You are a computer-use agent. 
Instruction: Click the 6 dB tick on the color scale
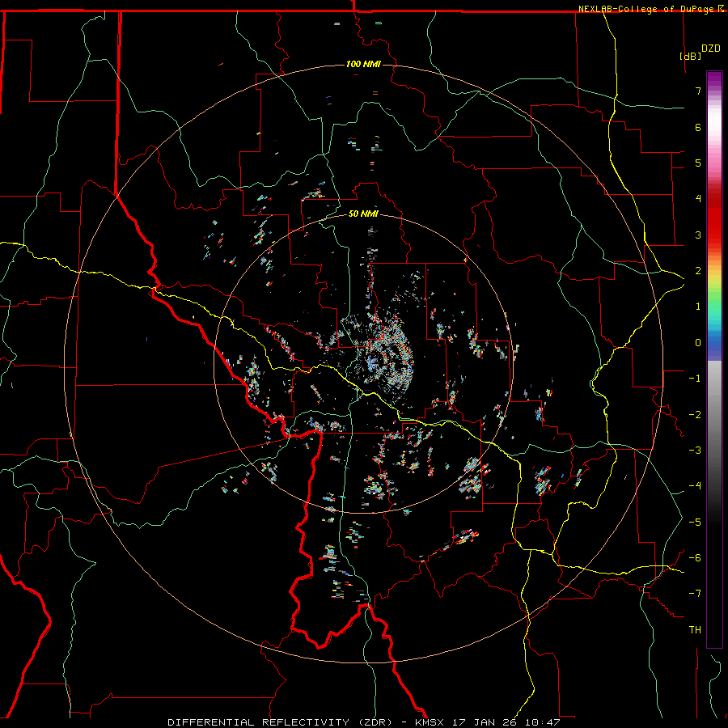(698, 127)
